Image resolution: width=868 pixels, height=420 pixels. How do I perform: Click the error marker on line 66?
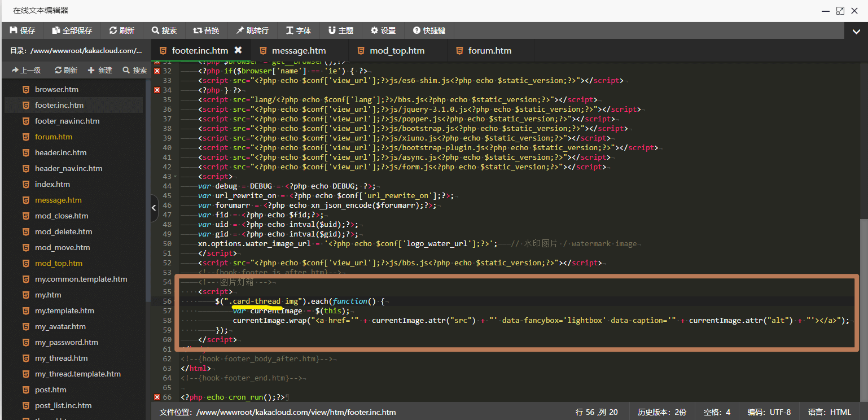tap(157, 397)
